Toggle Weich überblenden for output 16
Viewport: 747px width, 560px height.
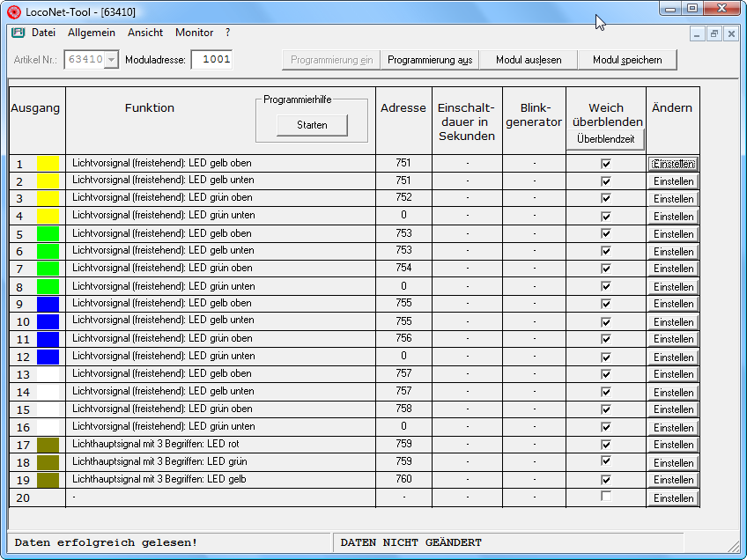pyautogui.click(x=606, y=427)
